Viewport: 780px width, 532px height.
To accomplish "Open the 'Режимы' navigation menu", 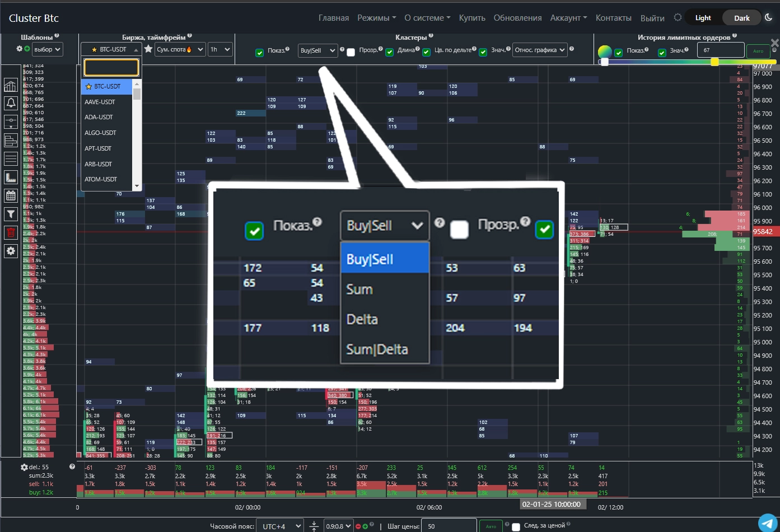I will 376,18.
